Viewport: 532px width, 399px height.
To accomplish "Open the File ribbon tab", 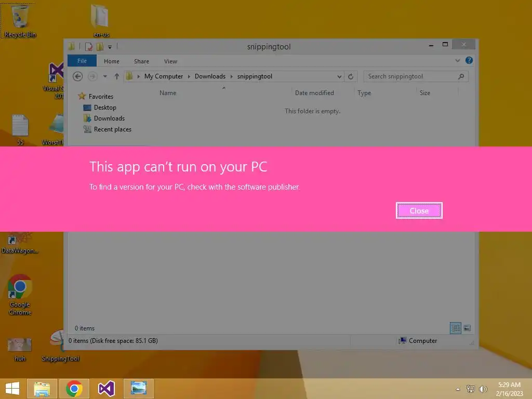I will tap(82, 61).
